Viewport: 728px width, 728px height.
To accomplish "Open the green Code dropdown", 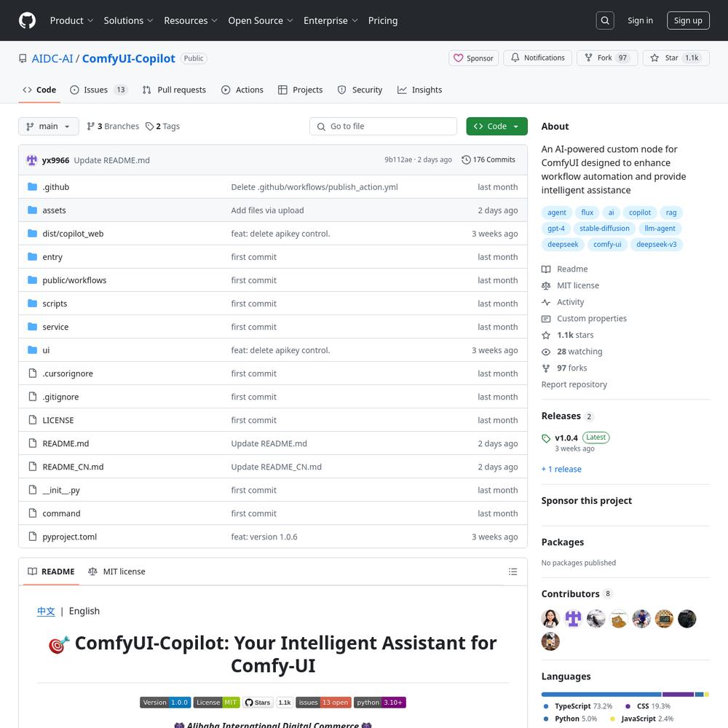I will tap(496, 126).
